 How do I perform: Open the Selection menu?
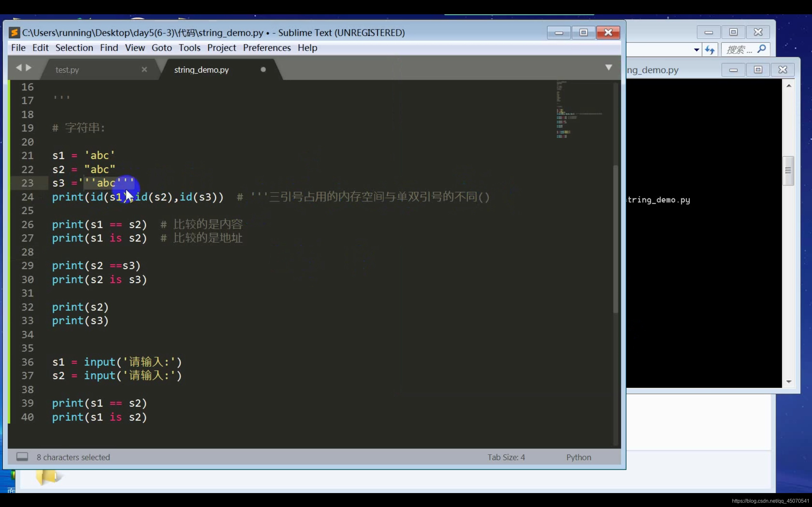(74, 48)
